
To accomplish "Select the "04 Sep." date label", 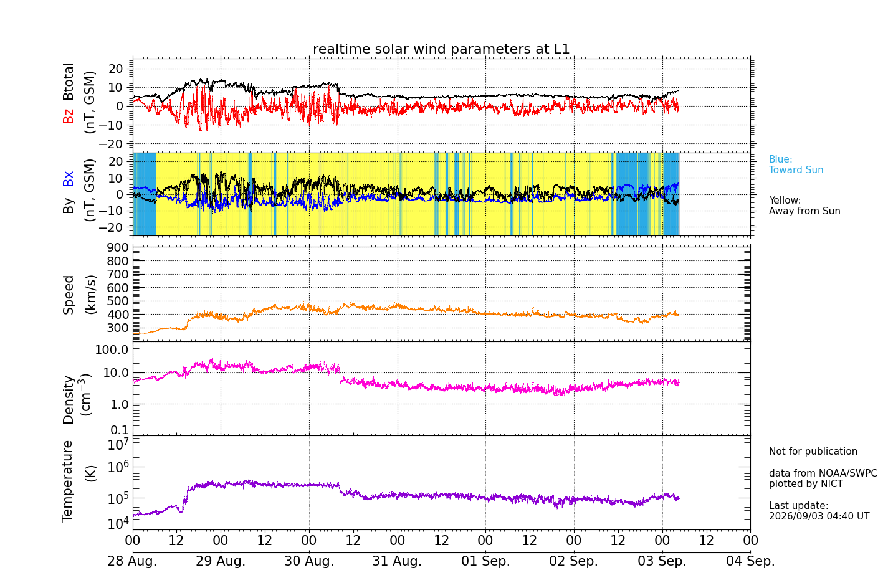I will (750, 561).
